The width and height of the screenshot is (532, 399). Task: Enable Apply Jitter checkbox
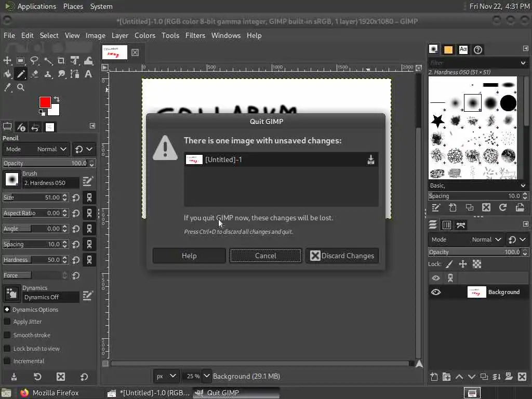pos(7,322)
